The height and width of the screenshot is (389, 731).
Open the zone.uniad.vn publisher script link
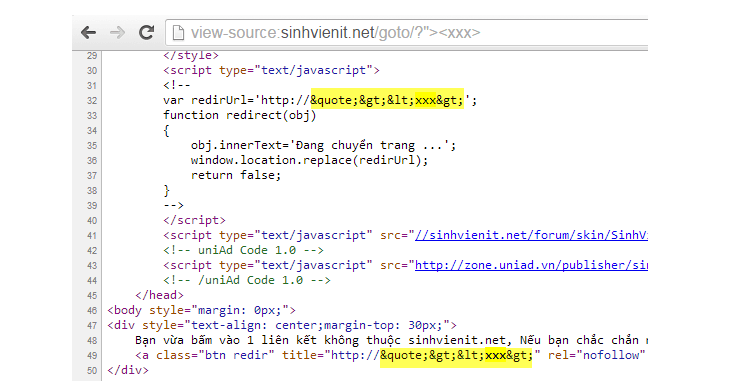click(x=531, y=265)
